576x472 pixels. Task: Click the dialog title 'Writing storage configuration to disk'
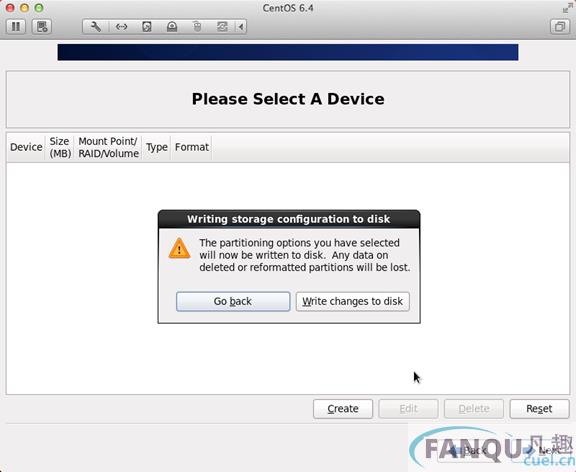[288, 219]
